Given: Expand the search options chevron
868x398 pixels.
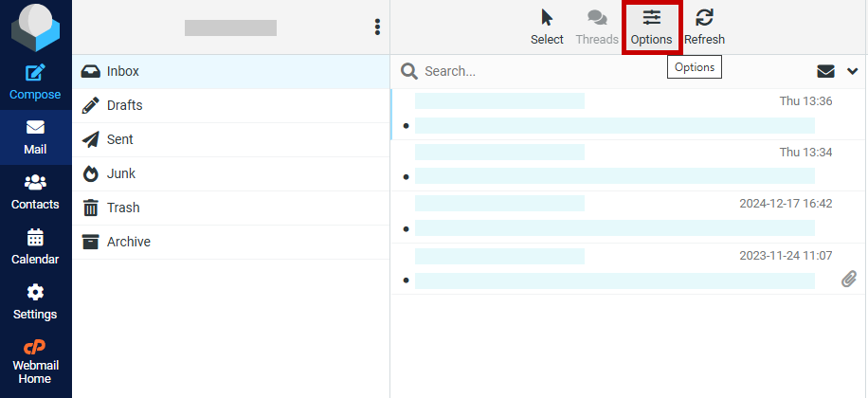Looking at the screenshot, I should pyautogui.click(x=853, y=71).
